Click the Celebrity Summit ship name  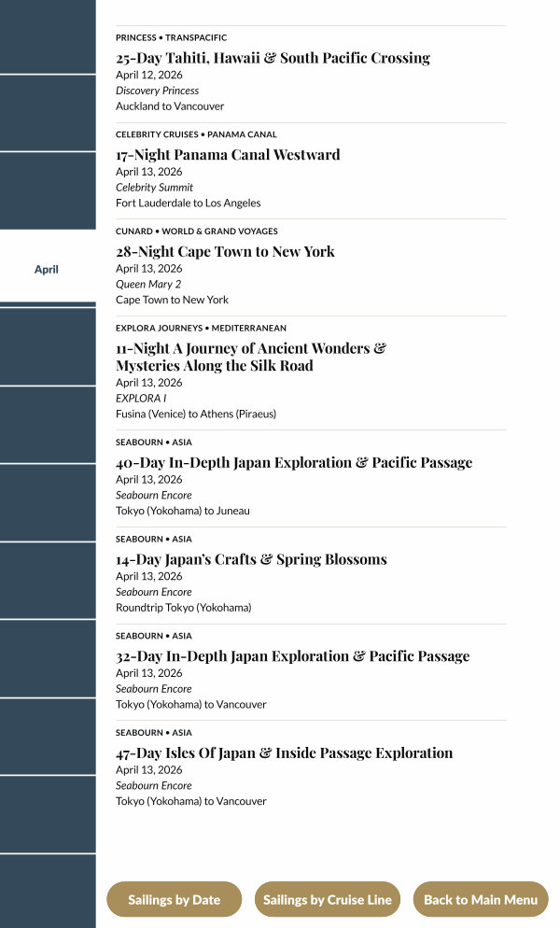154,188
